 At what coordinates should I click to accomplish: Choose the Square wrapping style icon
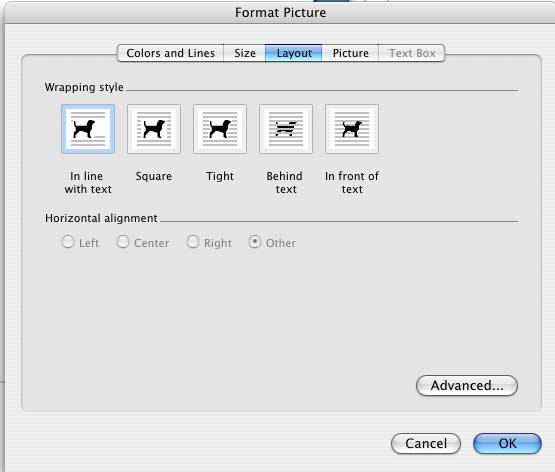pyautogui.click(x=154, y=129)
